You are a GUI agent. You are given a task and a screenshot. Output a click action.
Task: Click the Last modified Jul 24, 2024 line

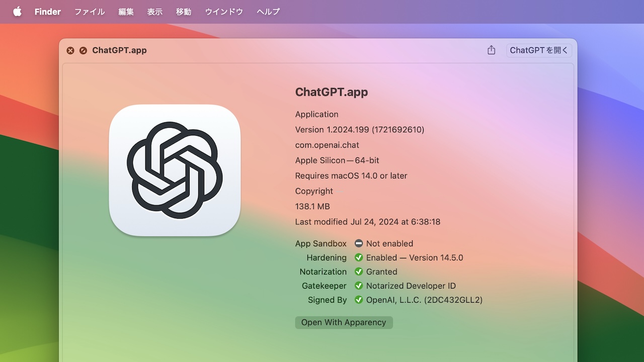coord(368,222)
